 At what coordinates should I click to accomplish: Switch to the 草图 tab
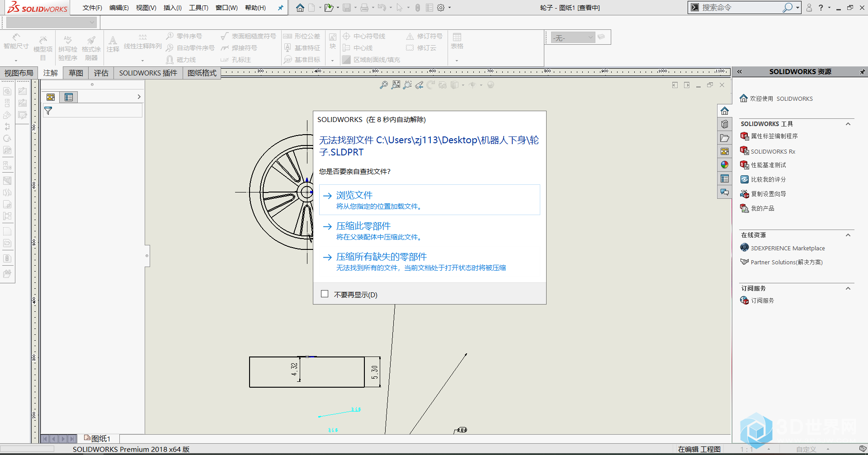tap(76, 73)
